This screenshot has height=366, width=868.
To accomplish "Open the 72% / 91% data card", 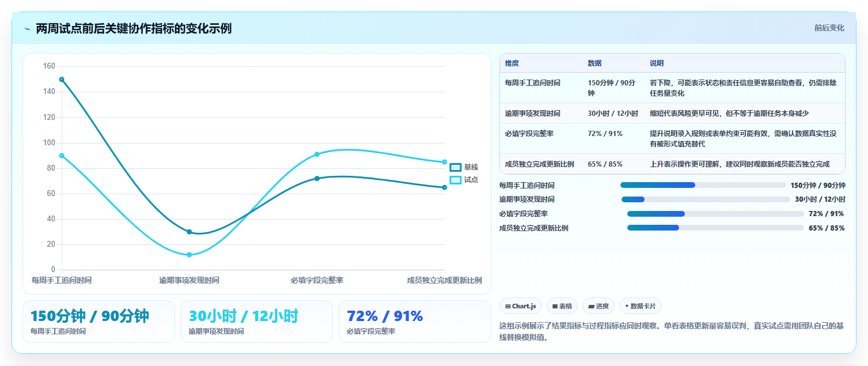I will pyautogui.click(x=415, y=322).
